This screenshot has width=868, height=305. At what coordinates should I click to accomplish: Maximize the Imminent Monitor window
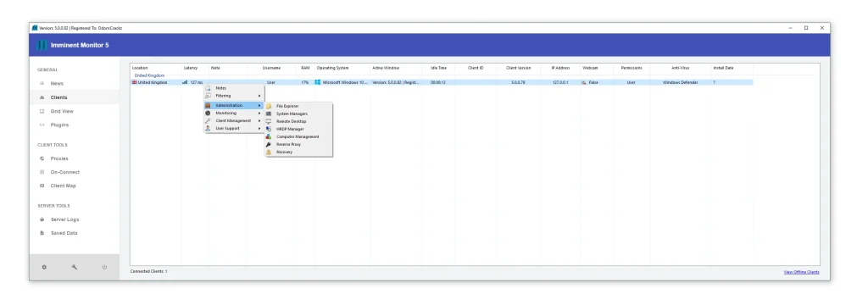(806, 28)
